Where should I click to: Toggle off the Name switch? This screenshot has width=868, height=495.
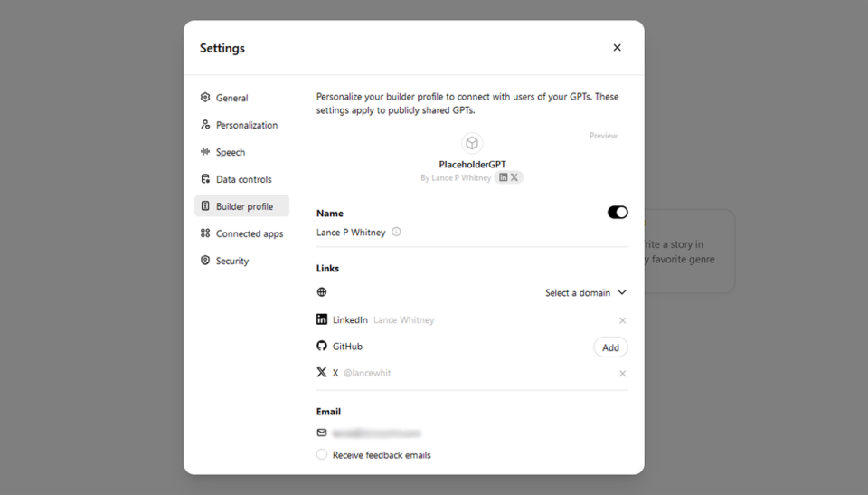pos(618,212)
